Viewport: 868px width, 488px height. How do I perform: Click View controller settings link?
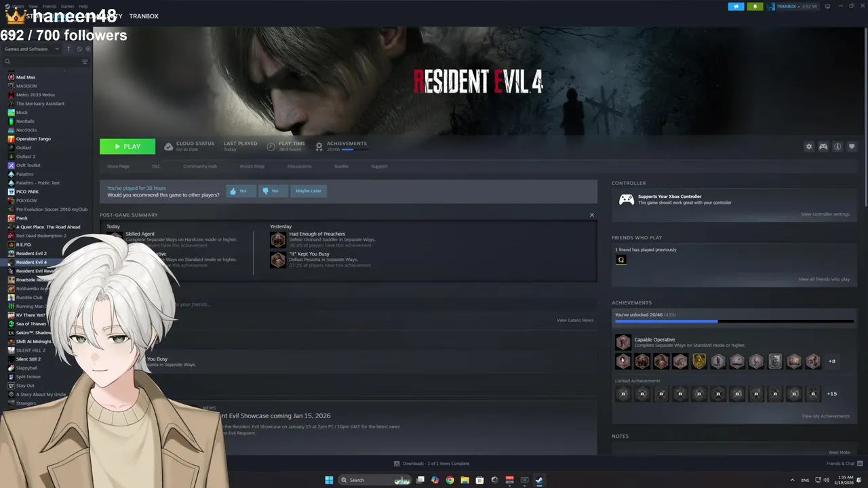pyautogui.click(x=825, y=214)
